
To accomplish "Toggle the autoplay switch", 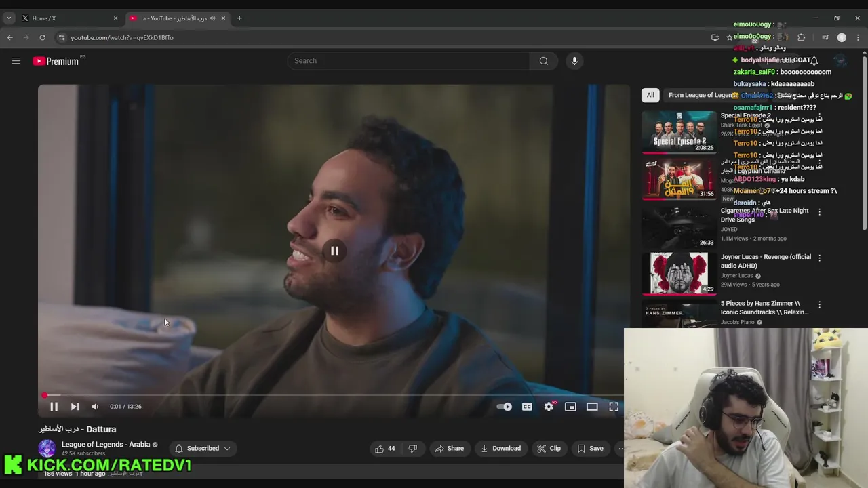I will 505,407.
